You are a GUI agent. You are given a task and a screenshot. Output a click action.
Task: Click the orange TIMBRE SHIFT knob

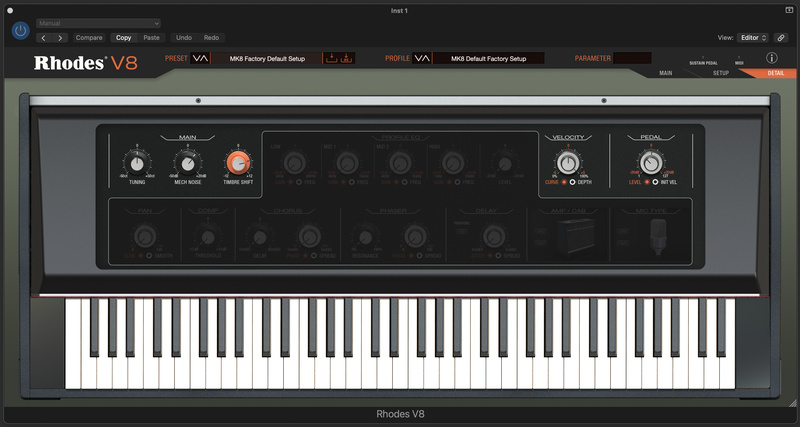coord(238,163)
